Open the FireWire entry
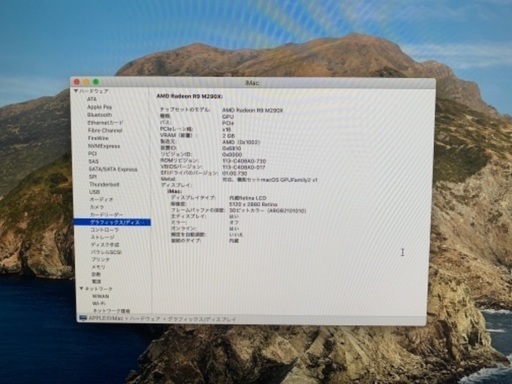The height and width of the screenshot is (384, 512). click(x=98, y=138)
